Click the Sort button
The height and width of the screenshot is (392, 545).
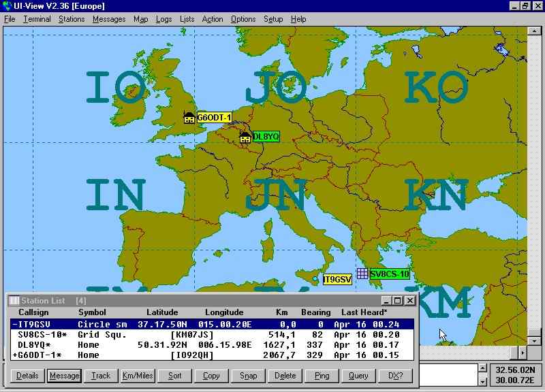pyautogui.click(x=175, y=376)
